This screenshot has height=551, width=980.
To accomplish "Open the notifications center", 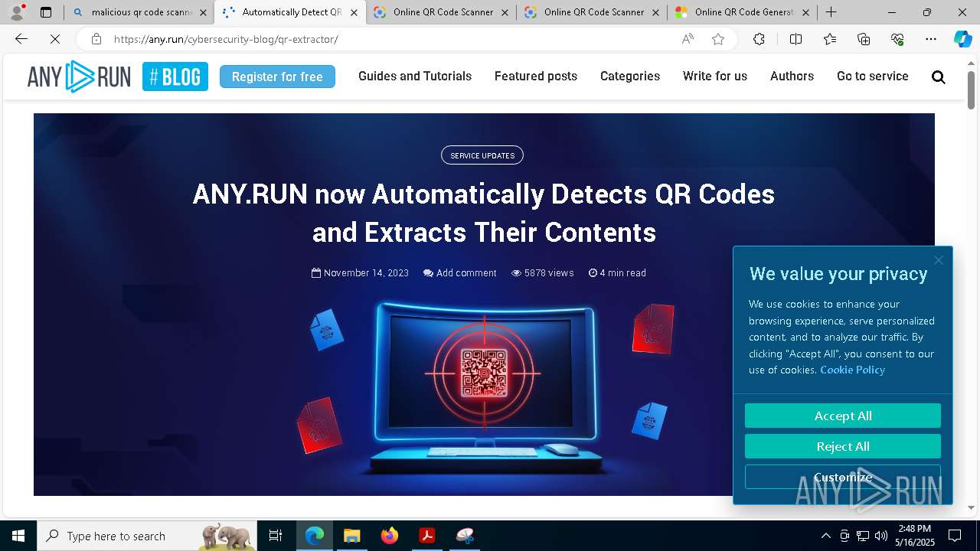I will 955,536.
